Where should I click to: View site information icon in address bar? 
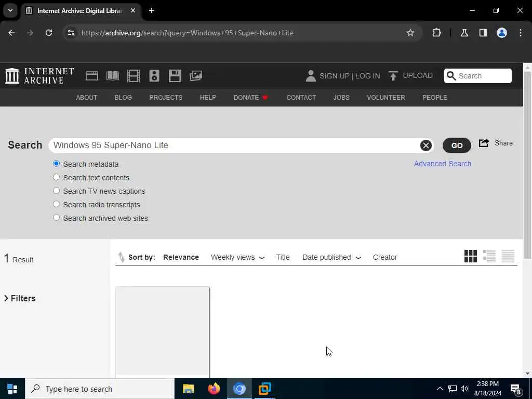pyautogui.click(x=71, y=33)
